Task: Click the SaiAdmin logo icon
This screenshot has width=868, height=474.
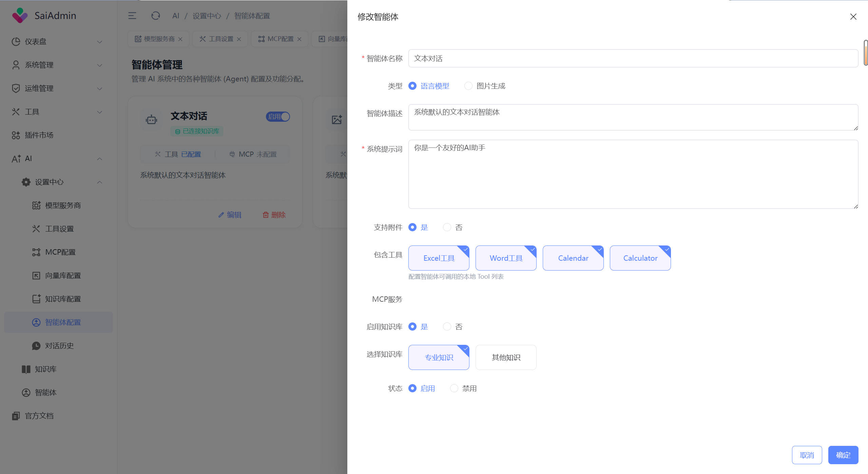Action: (x=20, y=15)
